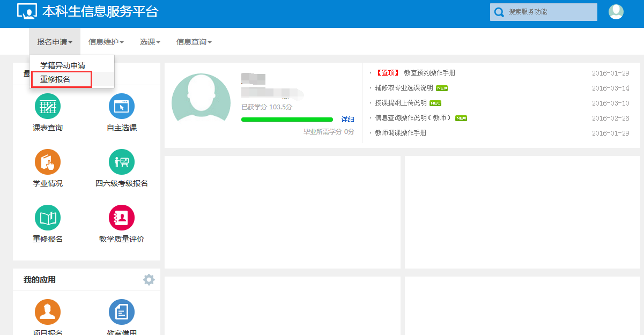Click the user avatar in top bar

coord(616,12)
